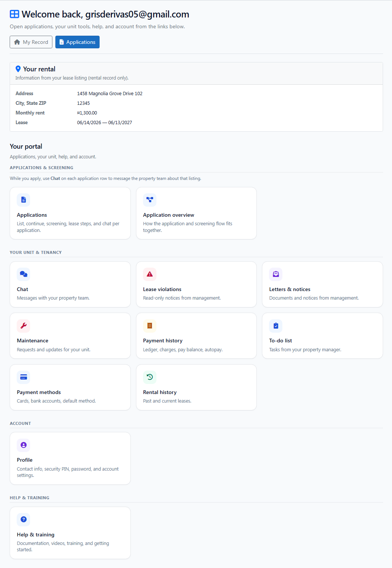Click the Monthly rent label
The image size is (392, 568).
(30, 113)
